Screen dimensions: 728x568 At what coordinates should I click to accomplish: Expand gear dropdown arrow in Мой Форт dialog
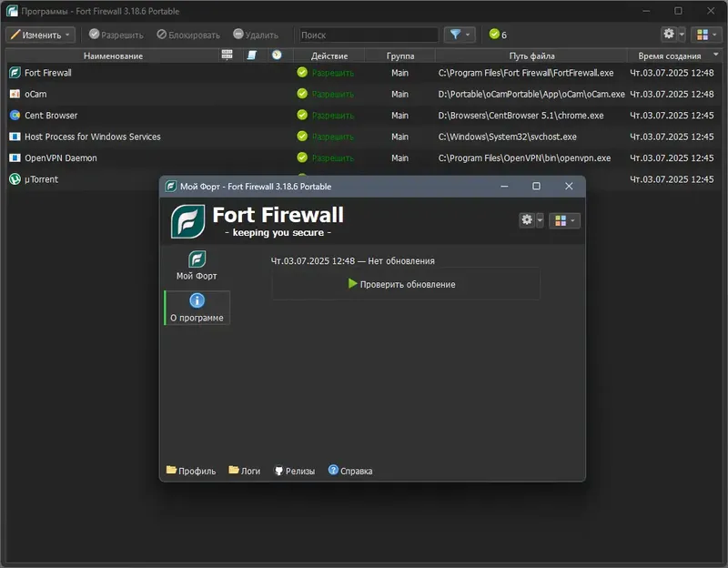click(540, 220)
